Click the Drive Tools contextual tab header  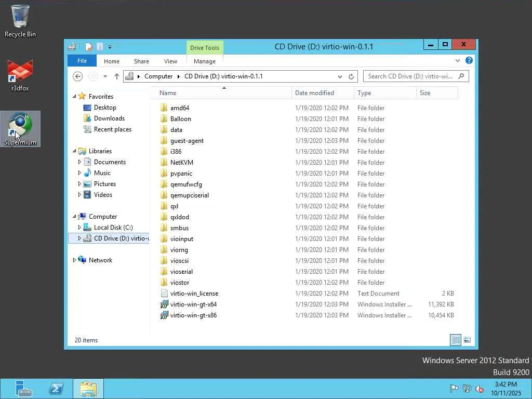pos(205,48)
